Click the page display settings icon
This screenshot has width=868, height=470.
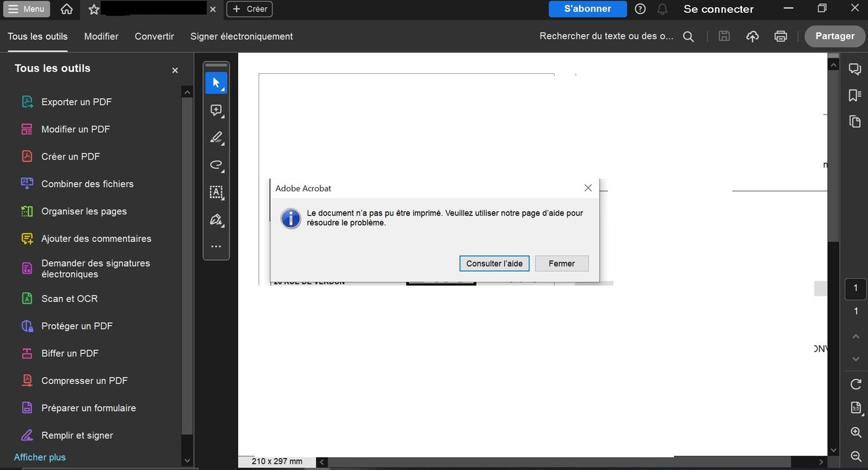click(855, 408)
